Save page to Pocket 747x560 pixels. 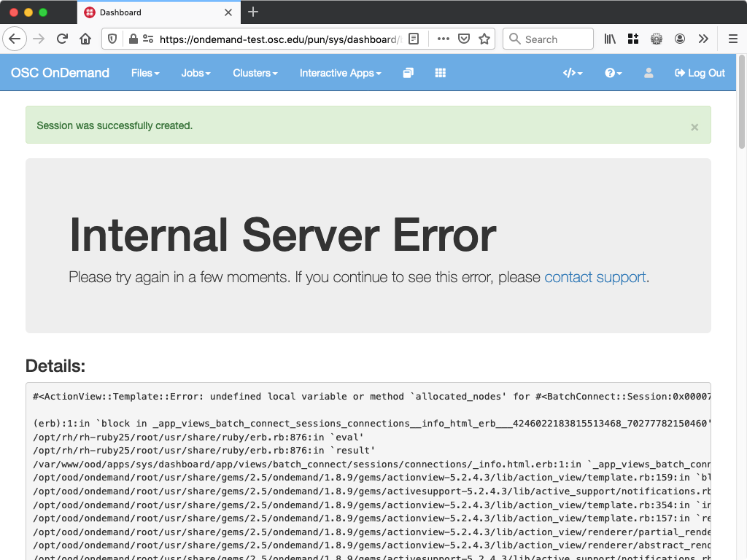point(463,39)
